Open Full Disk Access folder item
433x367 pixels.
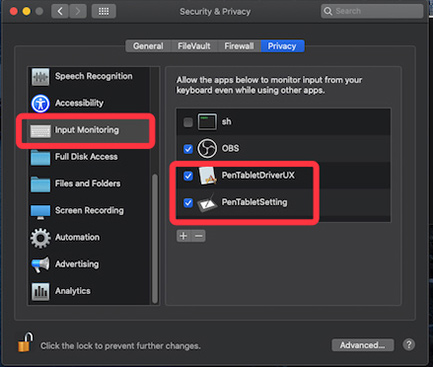(x=89, y=157)
